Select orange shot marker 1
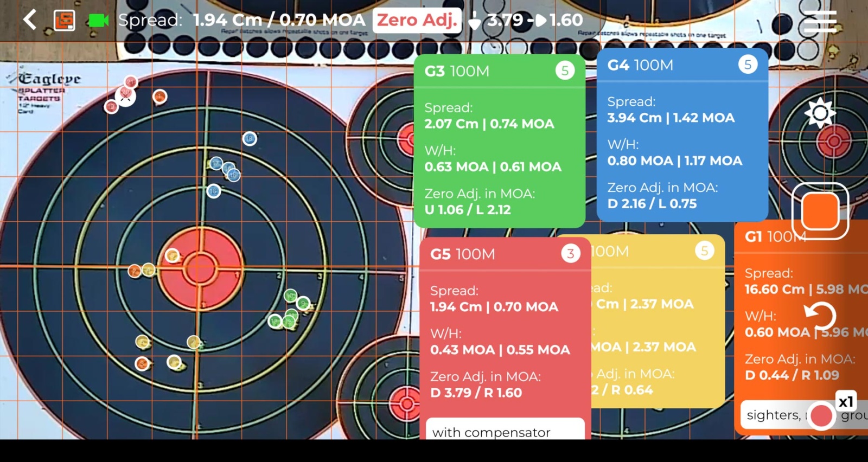The height and width of the screenshot is (462, 868). 159,97
